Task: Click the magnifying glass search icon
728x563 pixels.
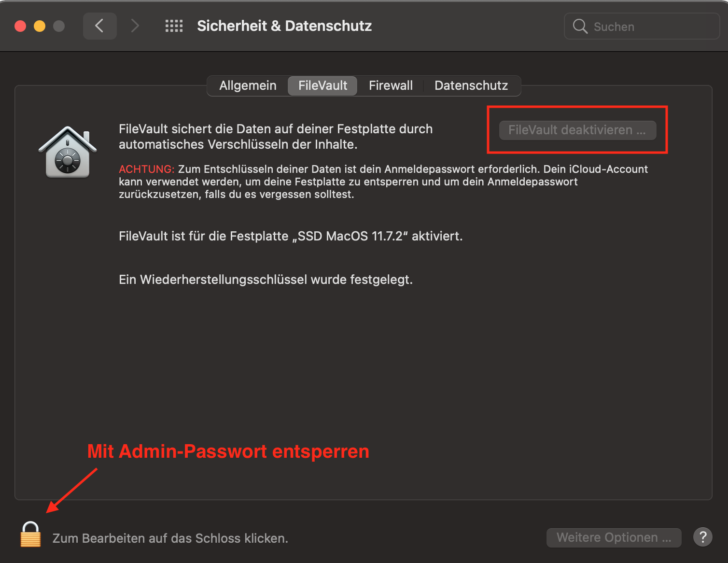Action: click(580, 27)
